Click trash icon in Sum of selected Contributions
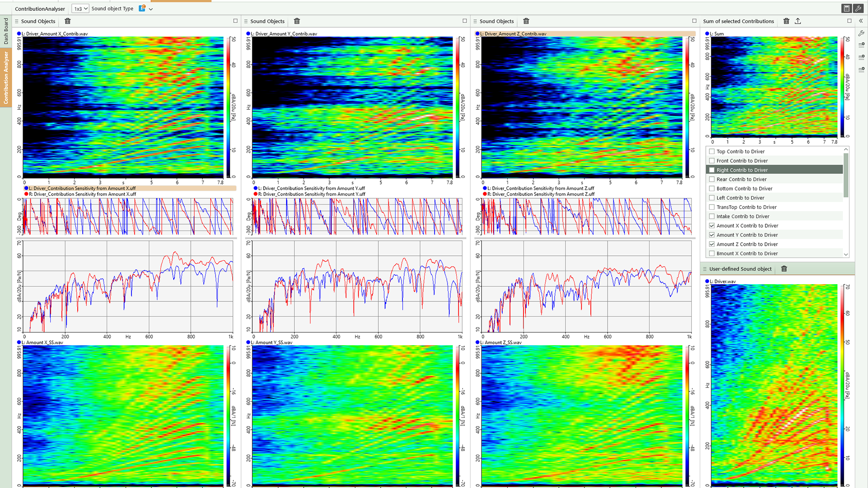The image size is (868, 488). pos(786,21)
